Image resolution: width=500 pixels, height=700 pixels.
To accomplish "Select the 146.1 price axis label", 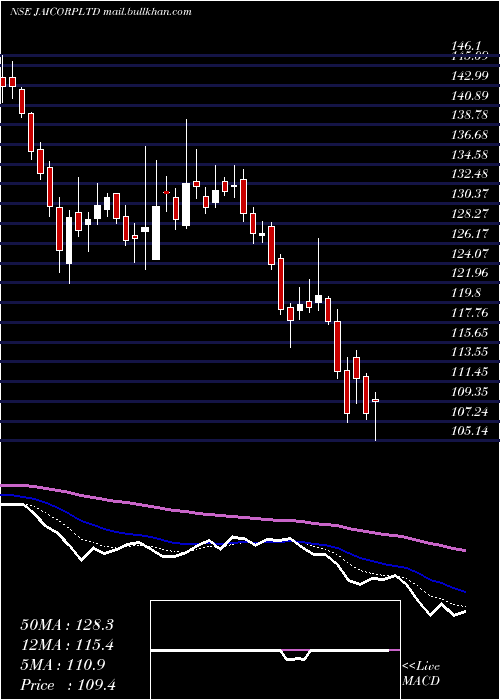I will [x=466, y=46].
